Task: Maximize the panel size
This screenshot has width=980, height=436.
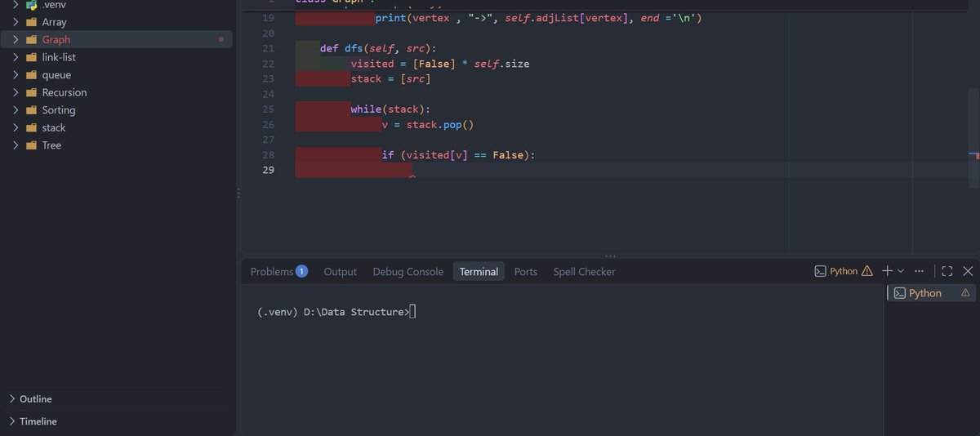Action: (947, 271)
